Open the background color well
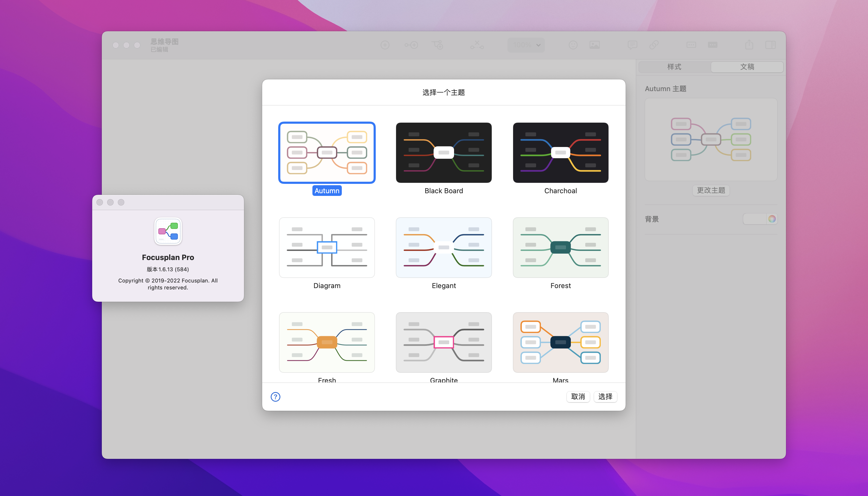 755,219
